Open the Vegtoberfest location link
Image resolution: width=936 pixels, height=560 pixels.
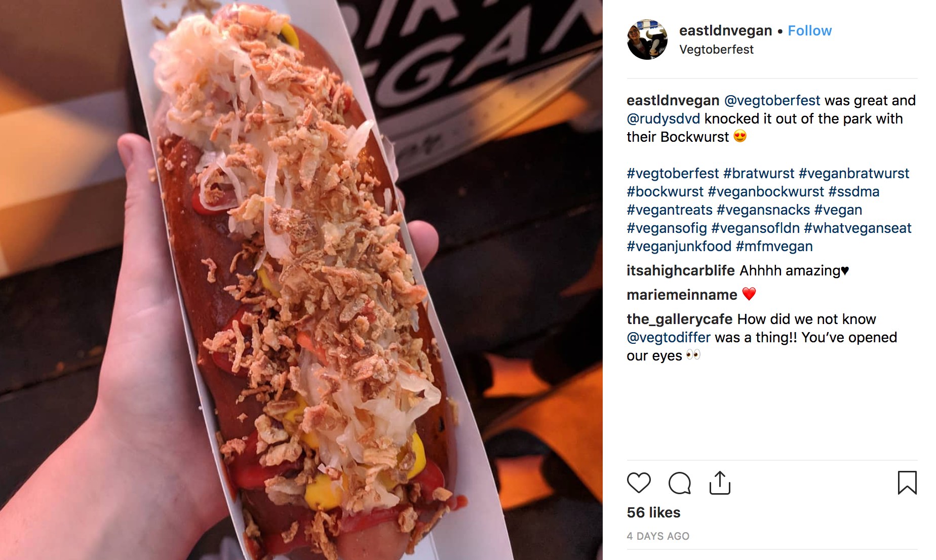(716, 50)
